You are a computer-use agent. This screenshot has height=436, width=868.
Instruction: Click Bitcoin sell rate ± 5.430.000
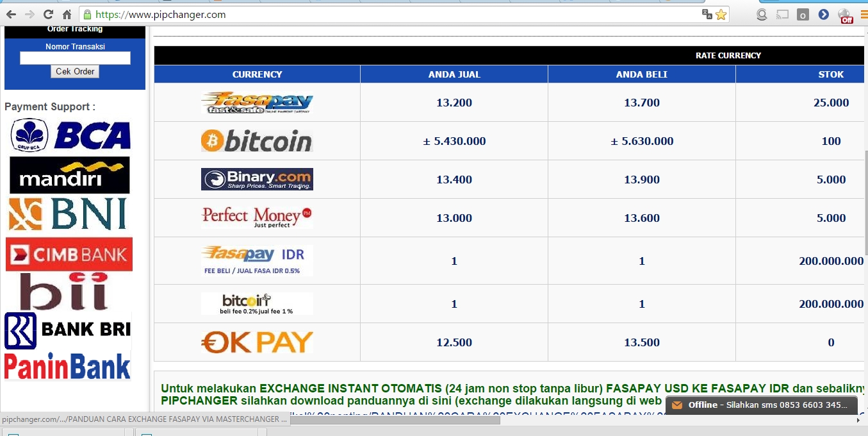tap(454, 141)
